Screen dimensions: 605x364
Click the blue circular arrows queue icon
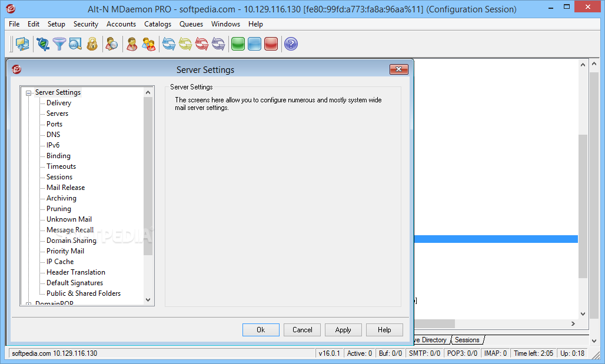pyautogui.click(x=169, y=44)
